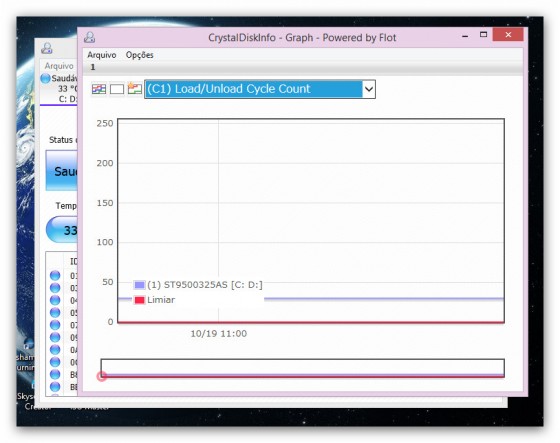Click the chart image toolbar icon

pyautogui.click(x=135, y=89)
